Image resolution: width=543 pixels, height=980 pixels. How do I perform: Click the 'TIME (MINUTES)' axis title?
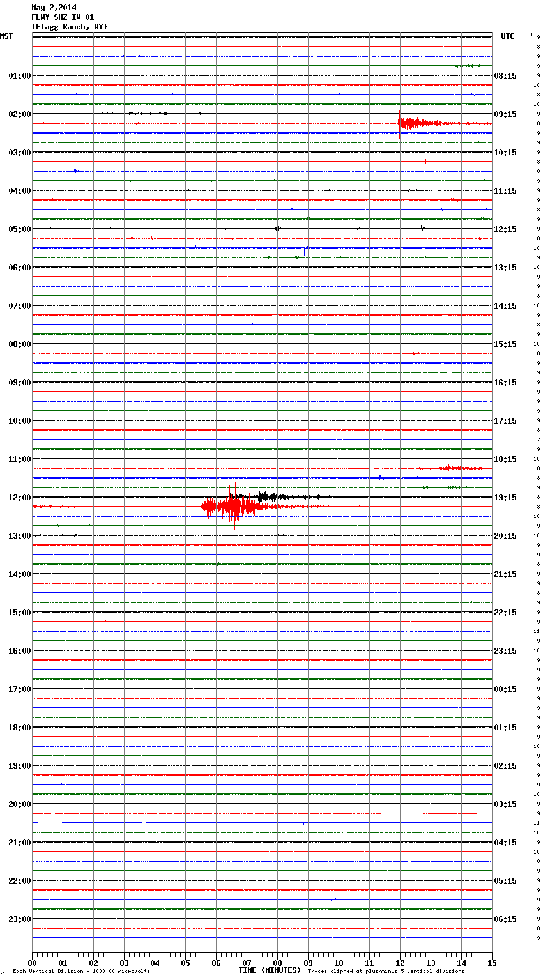point(270,970)
